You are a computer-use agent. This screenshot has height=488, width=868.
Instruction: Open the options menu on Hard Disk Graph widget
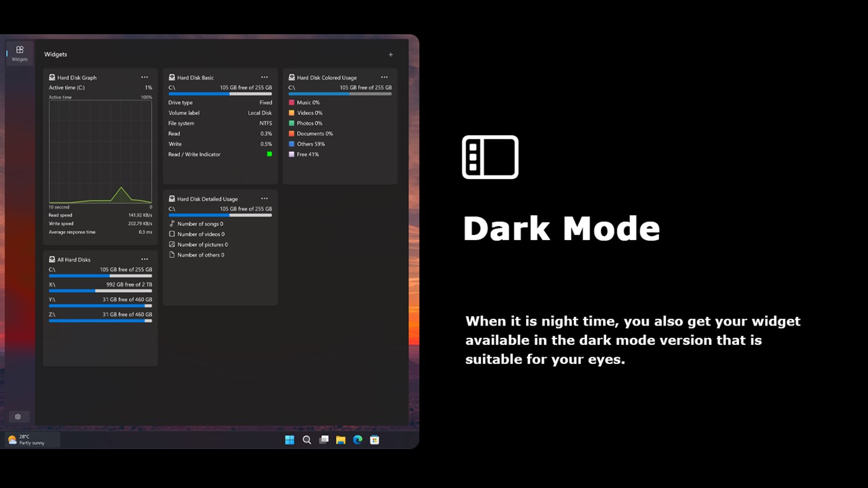coord(145,77)
